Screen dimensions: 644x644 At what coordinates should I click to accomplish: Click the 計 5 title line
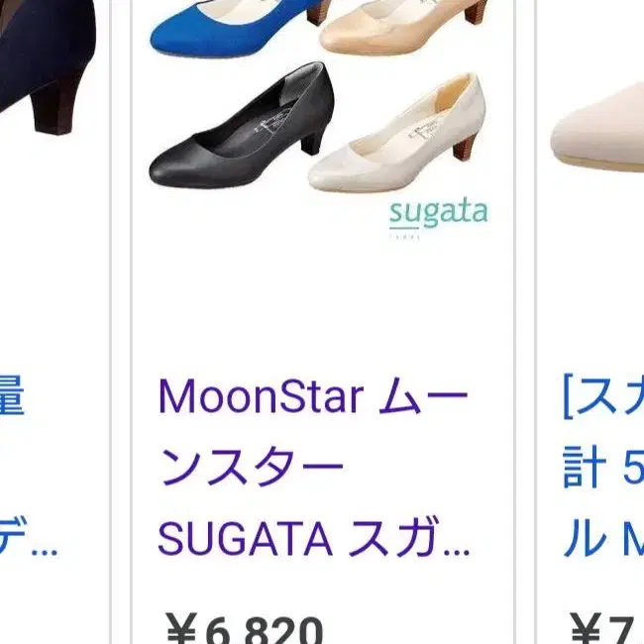pyautogui.click(x=603, y=468)
